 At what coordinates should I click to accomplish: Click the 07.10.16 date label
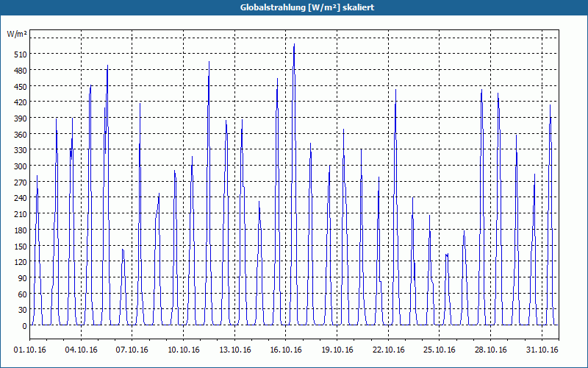coord(132,350)
